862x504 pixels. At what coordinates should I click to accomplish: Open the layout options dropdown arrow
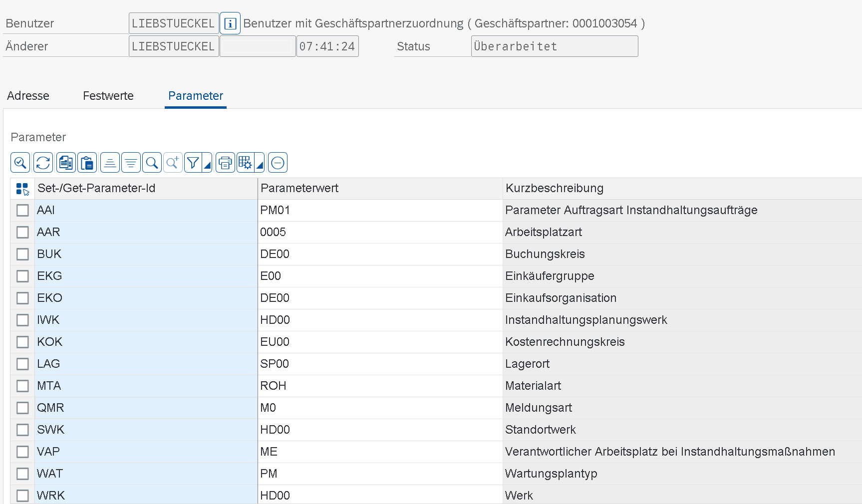(x=260, y=163)
